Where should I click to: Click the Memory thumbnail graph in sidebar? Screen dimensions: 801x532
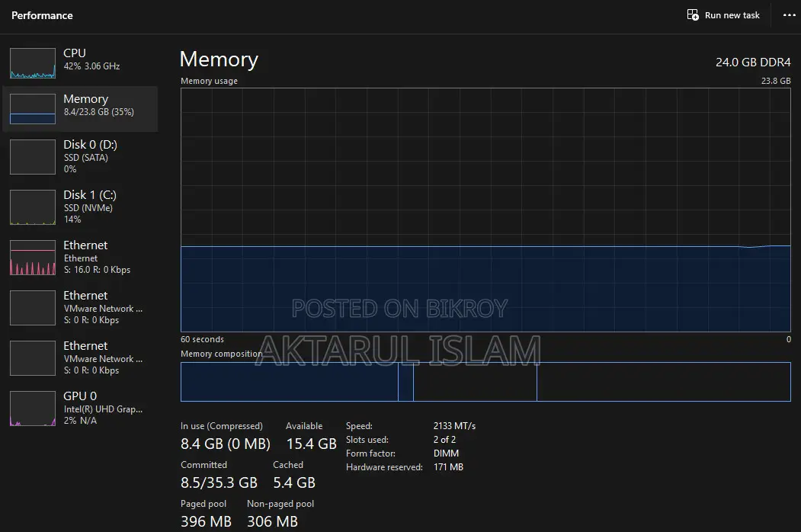33,109
